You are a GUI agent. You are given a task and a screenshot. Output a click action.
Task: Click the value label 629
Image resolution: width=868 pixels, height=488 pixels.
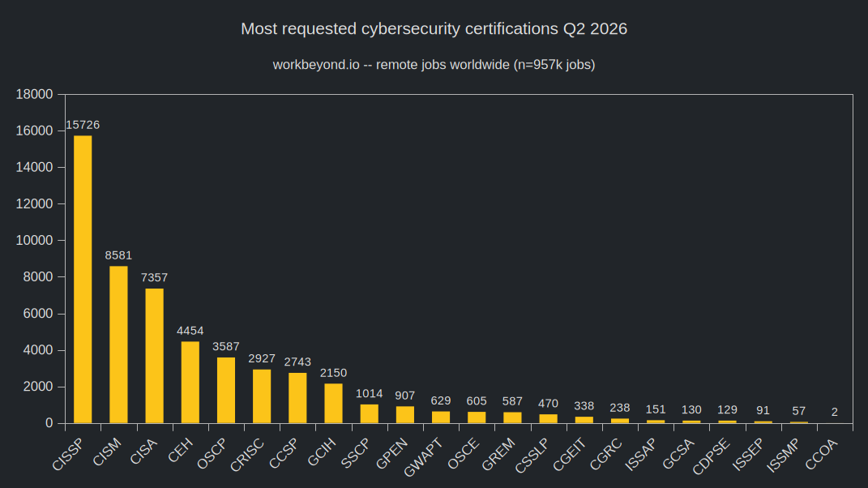[x=441, y=400]
